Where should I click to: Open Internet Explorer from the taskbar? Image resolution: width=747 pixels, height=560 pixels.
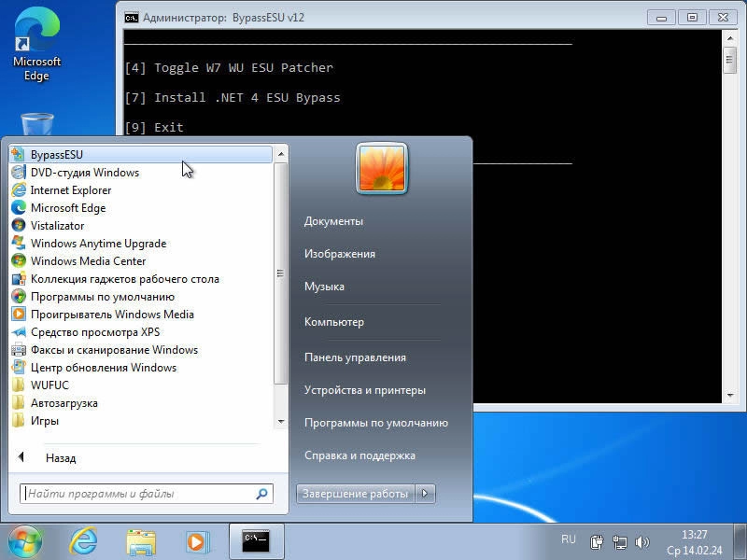83,540
